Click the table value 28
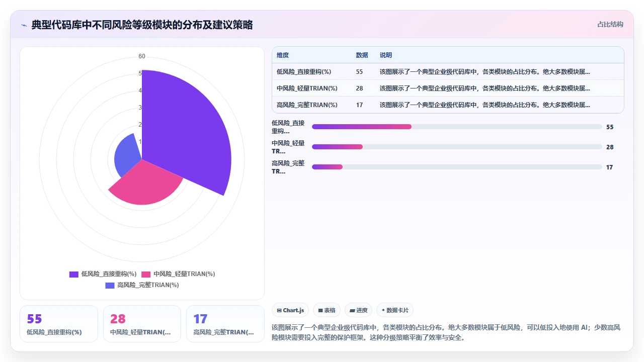Viewport: 644px width, 362px height. point(359,88)
